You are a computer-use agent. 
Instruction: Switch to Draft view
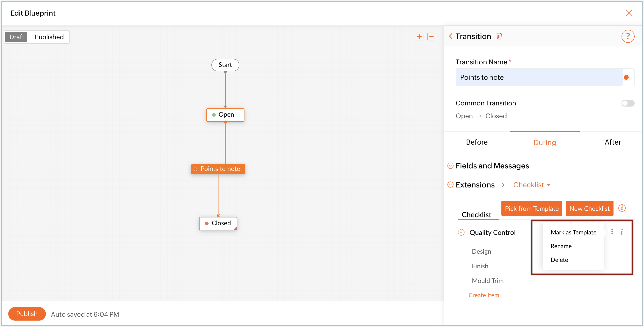(17, 37)
